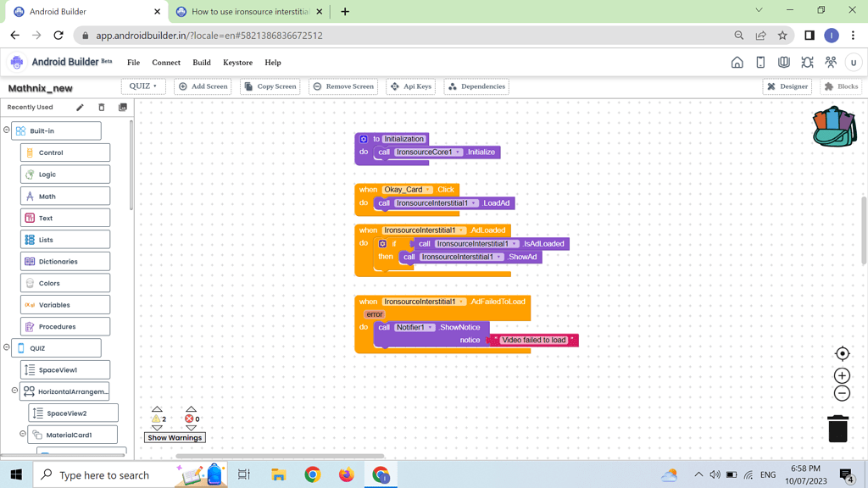This screenshot has height=488, width=868.
Task: Open the trash can for deleted blocks
Action: [837, 429]
